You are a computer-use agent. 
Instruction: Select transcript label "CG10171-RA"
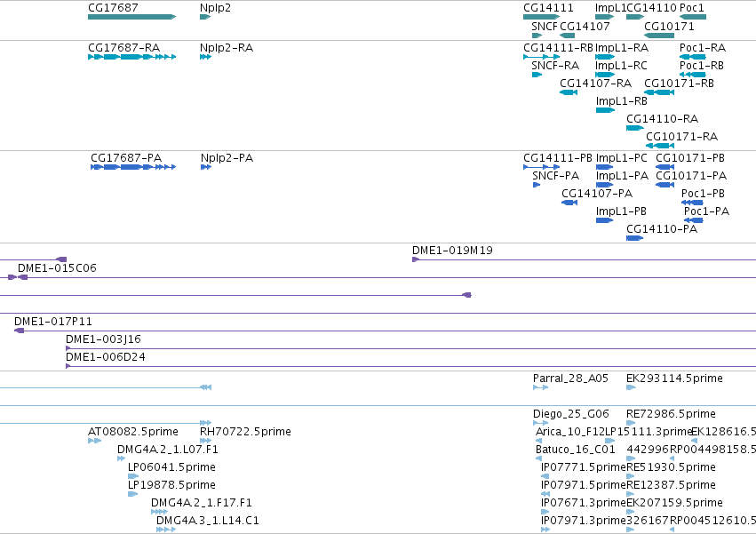[681, 137]
